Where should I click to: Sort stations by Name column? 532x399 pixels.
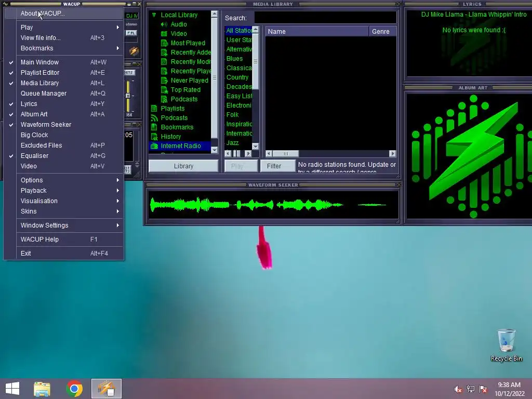click(x=317, y=32)
